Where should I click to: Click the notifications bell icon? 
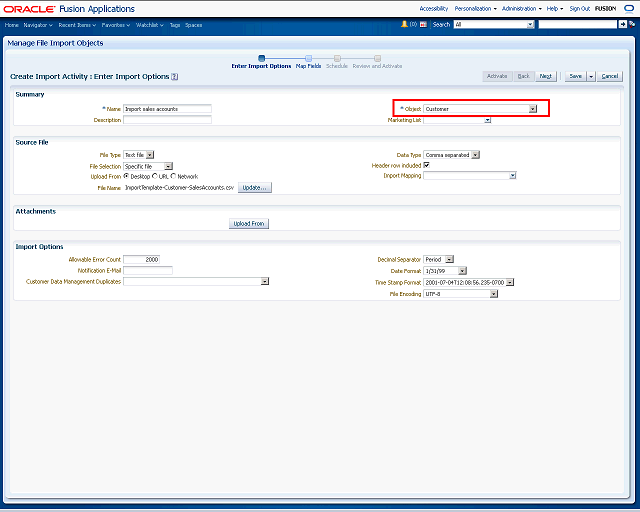[404, 24]
